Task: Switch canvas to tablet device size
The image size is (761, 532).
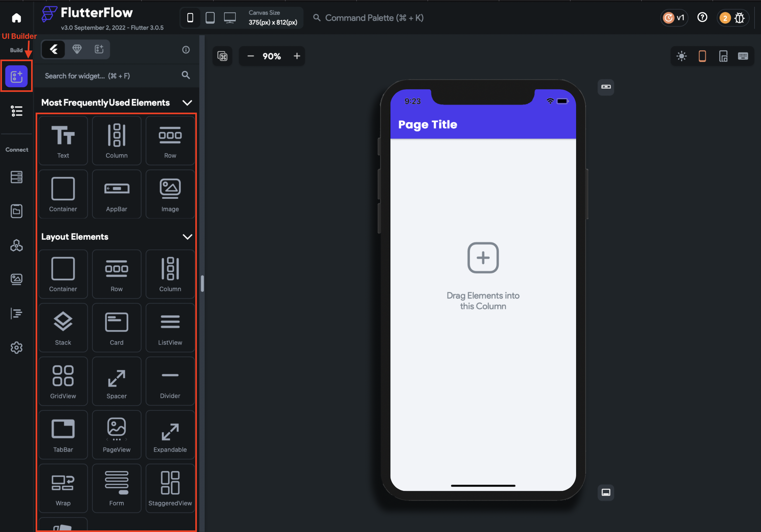Action: pos(210,17)
